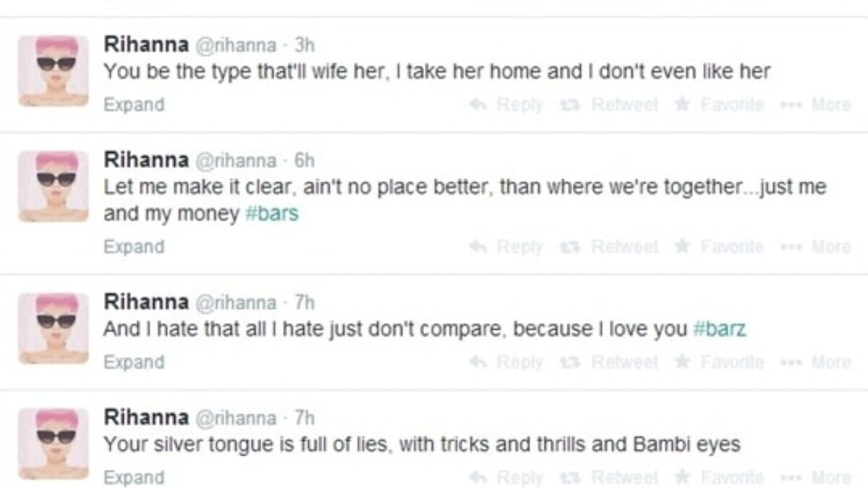Expand the #bars tweet

134,247
